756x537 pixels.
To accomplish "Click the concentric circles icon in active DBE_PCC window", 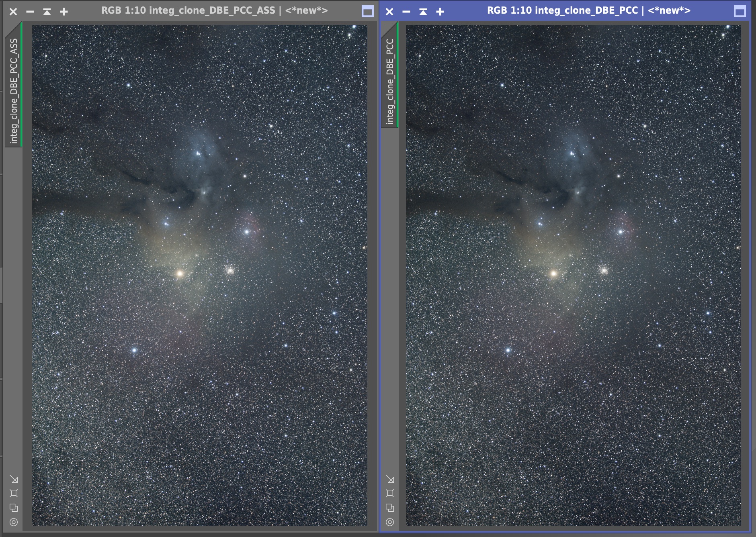I will (390, 522).
